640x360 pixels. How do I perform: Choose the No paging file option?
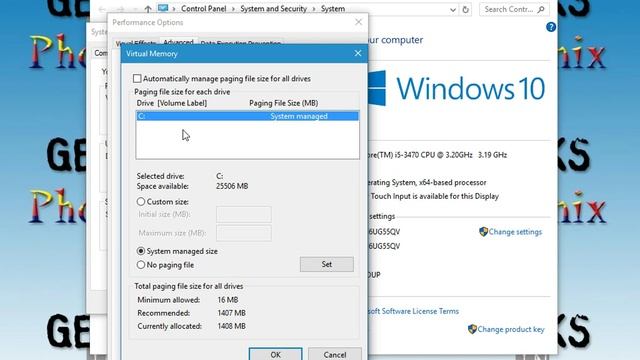141,265
